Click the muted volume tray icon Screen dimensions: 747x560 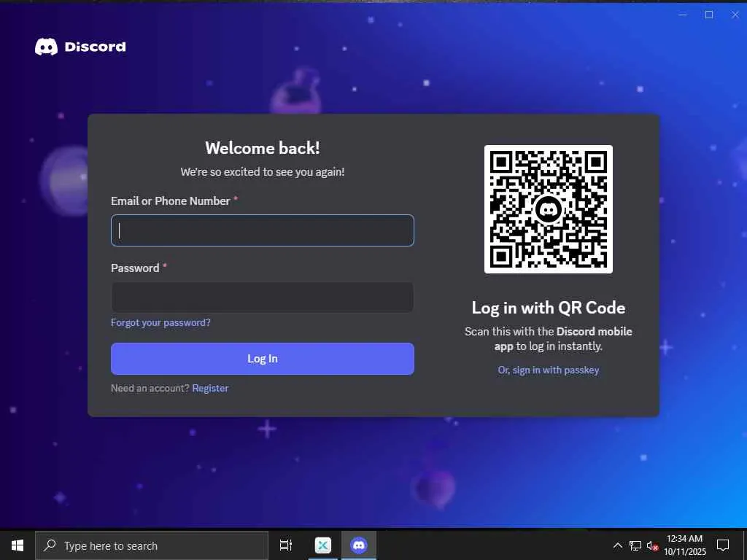pyautogui.click(x=652, y=545)
